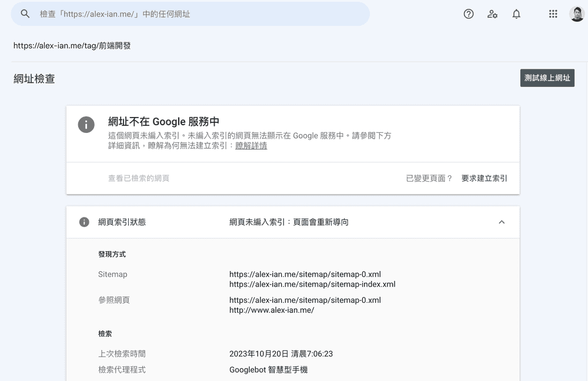The width and height of the screenshot is (588, 381).
Task: Click the inspected URL alex-ian.me/tag/前端開發
Action: coord(72,45)
